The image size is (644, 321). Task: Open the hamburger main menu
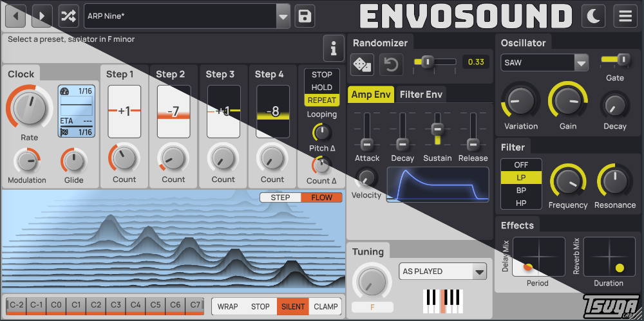point(625,16)
